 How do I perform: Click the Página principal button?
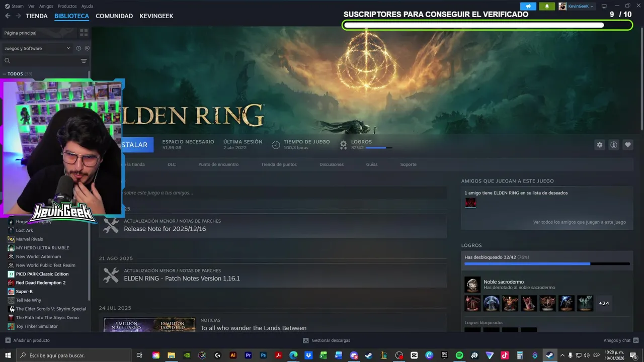pyautogui.click(x=39, y=33)
